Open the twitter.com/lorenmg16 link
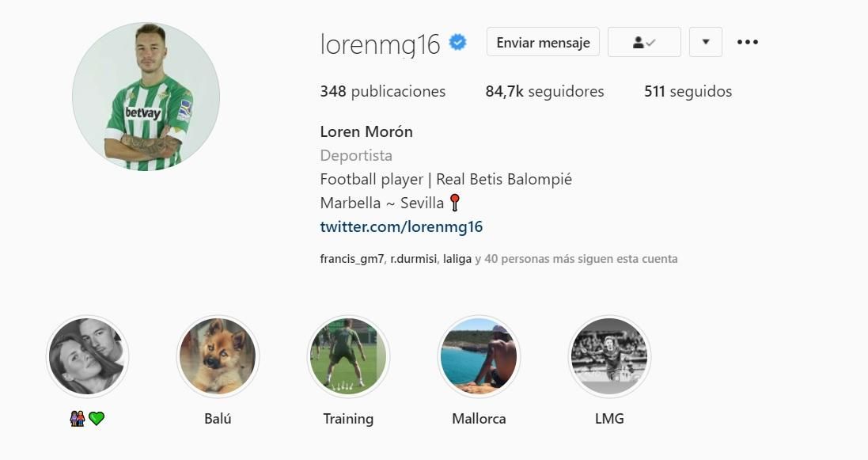 click(x=401, y=226)
